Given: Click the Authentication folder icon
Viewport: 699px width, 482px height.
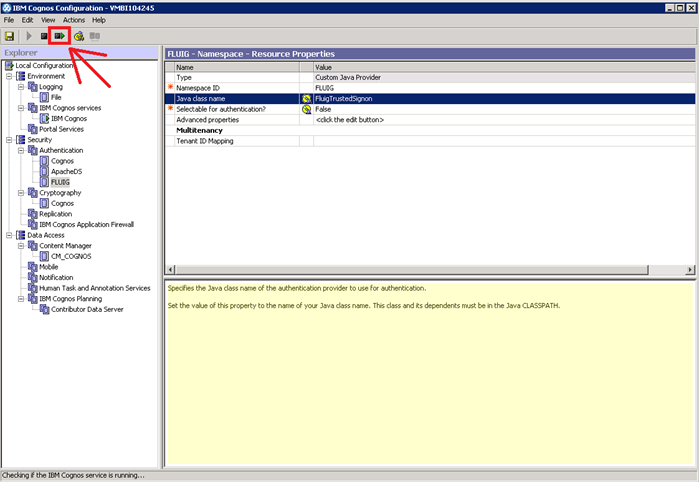Looking at the screenshot, I should tap(33, 150).
